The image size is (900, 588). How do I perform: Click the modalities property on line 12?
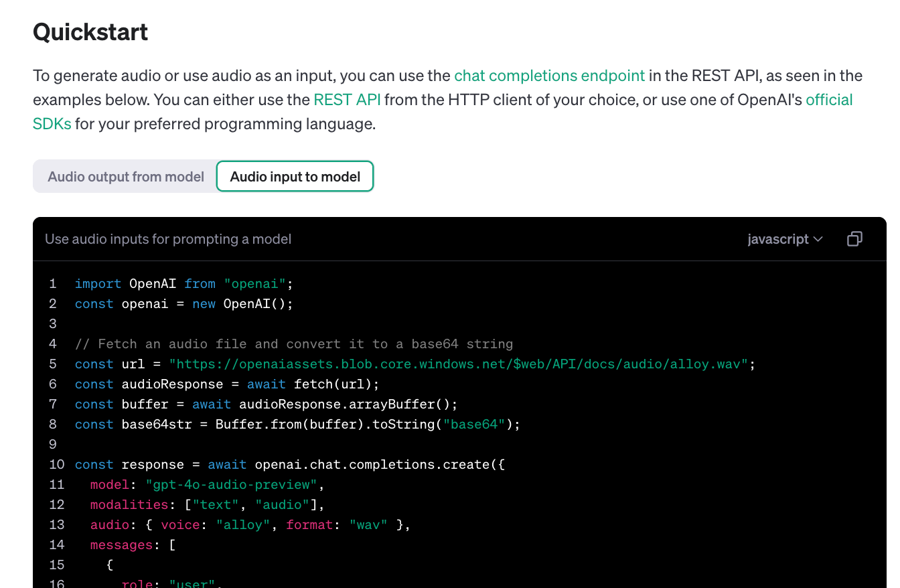129,504
